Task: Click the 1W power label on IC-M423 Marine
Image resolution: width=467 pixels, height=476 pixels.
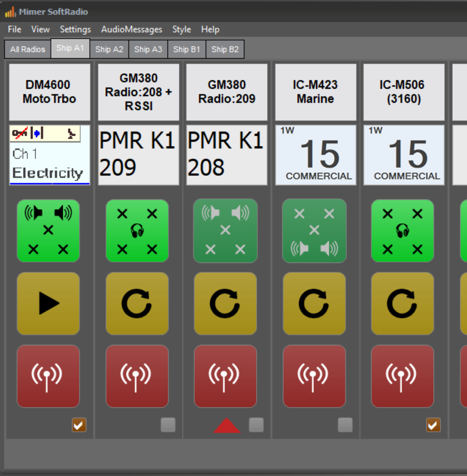Action: click(x=288, y=131)
